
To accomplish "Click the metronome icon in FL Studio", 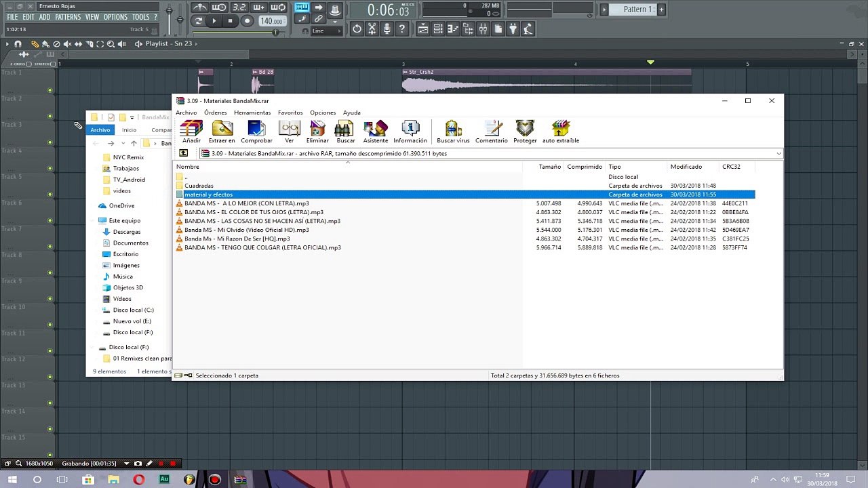I will (200, 7).
